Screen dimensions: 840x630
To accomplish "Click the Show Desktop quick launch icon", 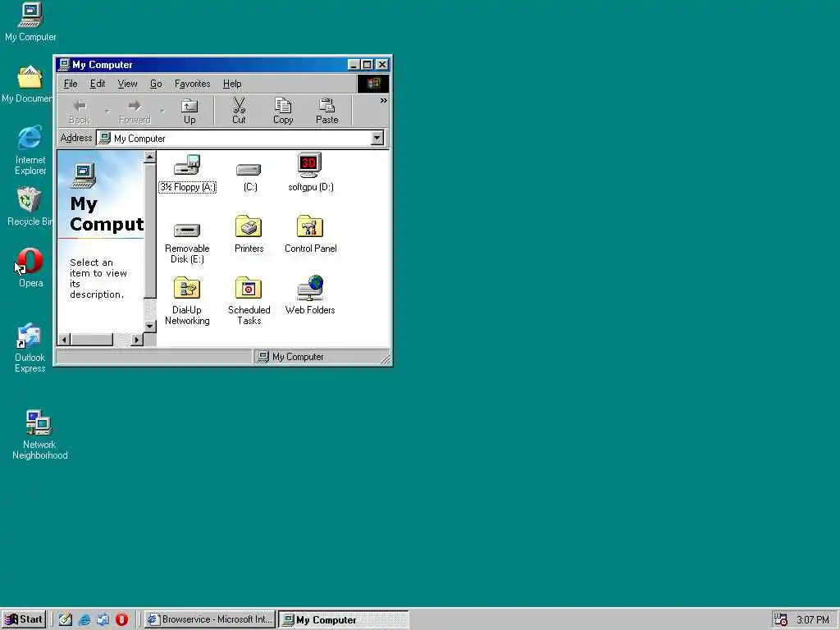I will tap(66, 619).
